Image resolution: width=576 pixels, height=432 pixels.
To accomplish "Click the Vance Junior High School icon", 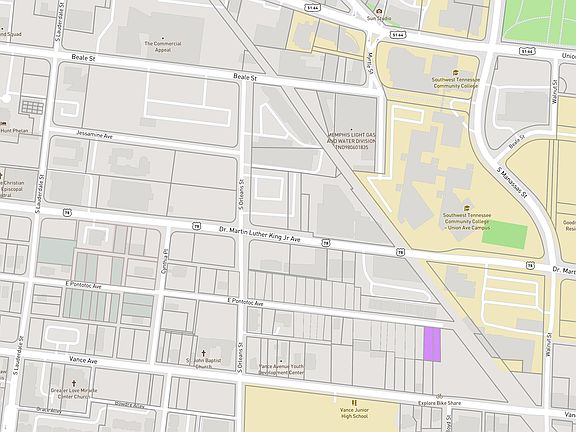I will 354,403.
